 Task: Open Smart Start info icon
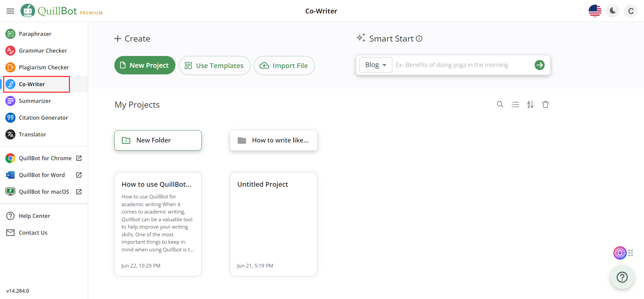[419, 39]
